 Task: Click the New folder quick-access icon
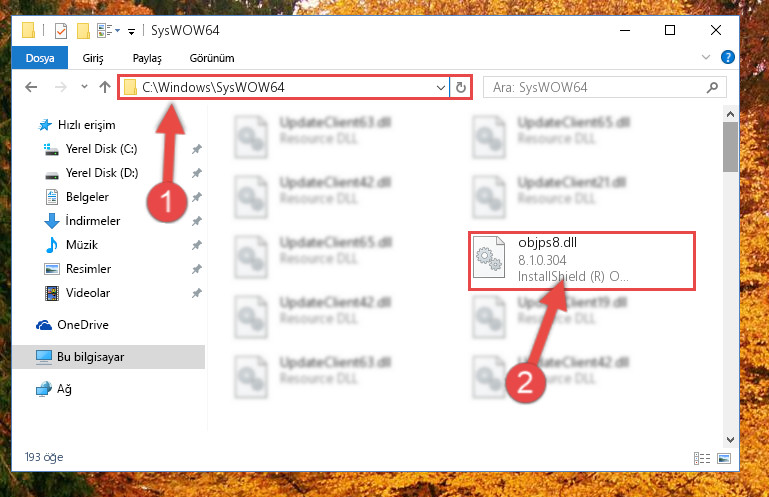[x=83, y=31]
